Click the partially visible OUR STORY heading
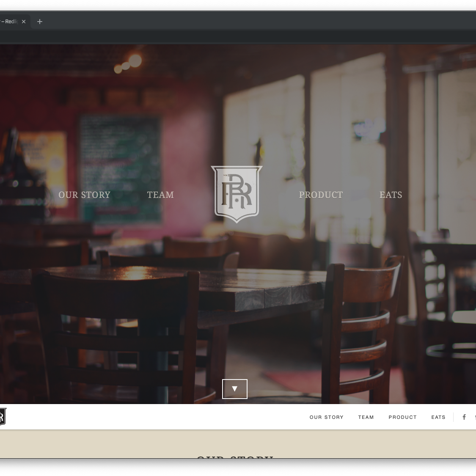 coord(235,456)
